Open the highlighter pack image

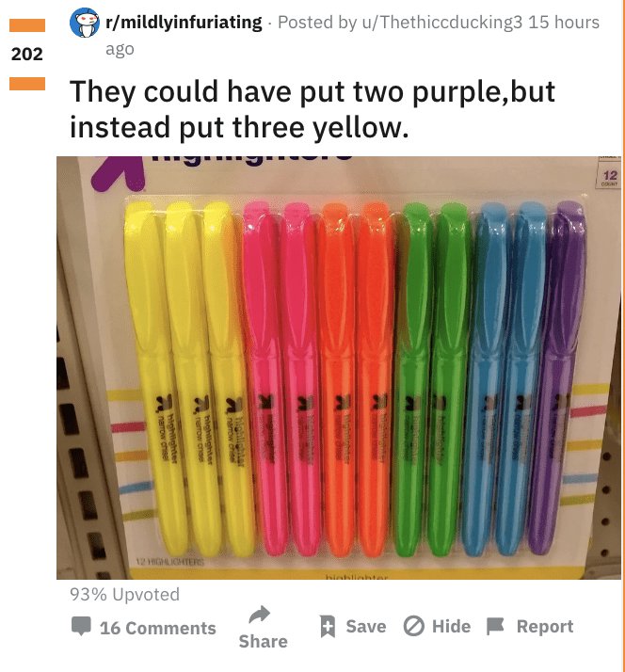pyautogui.click(x=339, y=368)
